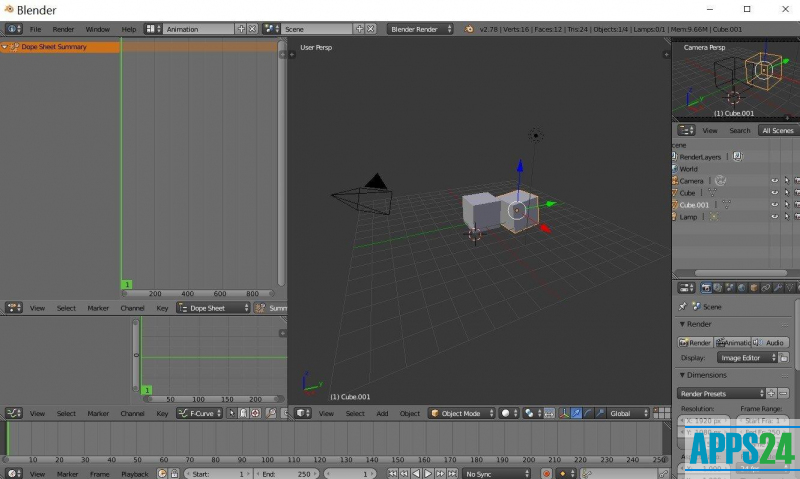Open the Object Data properties tab
800x479 pixels.
click(790, 288)
